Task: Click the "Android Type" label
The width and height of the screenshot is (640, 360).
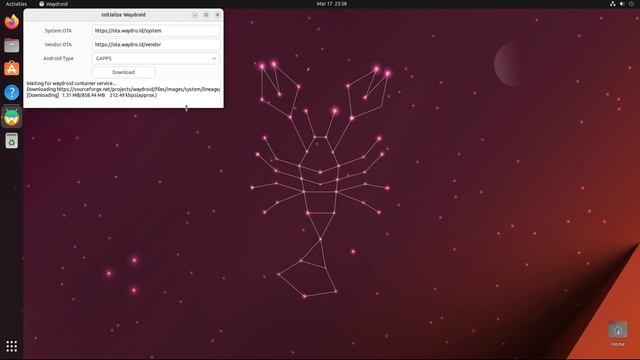Action: click(x=58, y=58)
